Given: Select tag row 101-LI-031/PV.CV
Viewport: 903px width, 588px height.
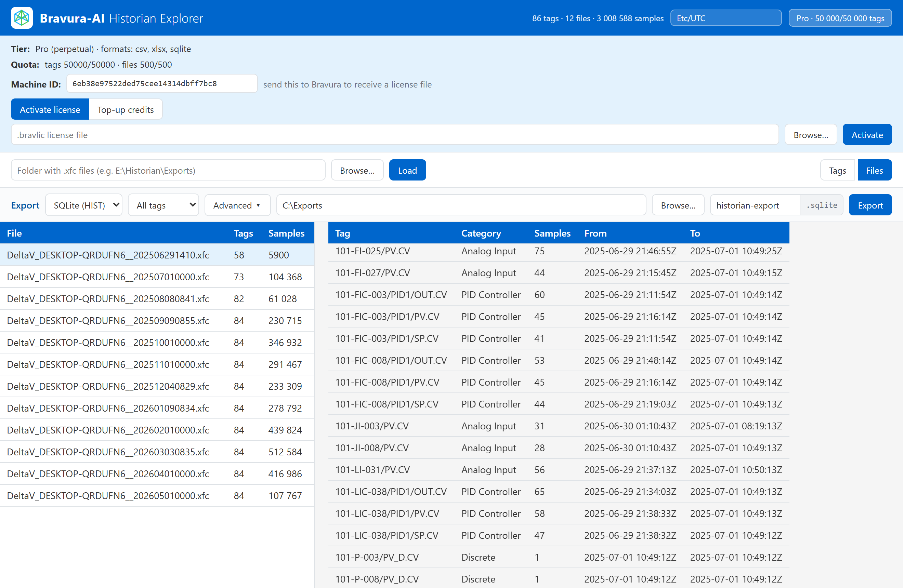Looking at the screenshot, I should click(559, 470).
